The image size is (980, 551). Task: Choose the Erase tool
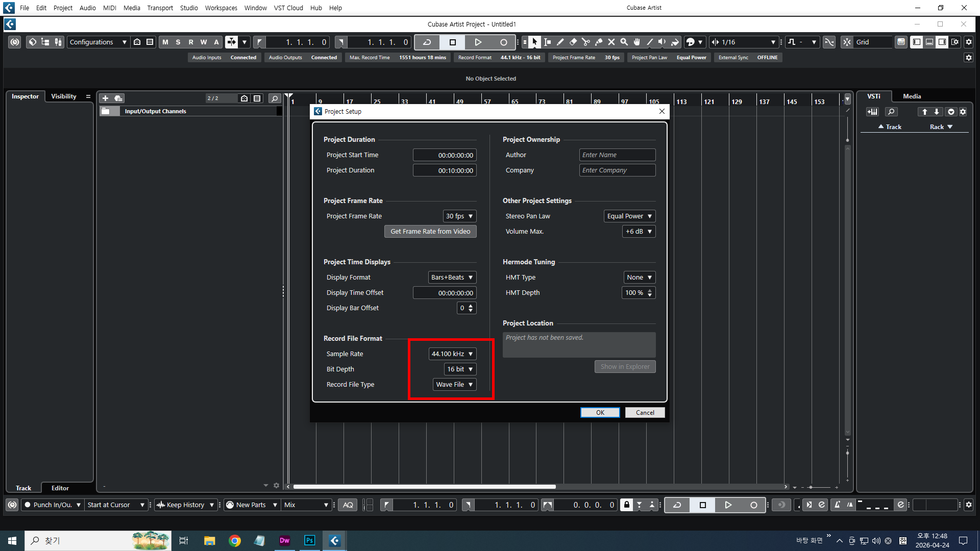click(573, 42)
